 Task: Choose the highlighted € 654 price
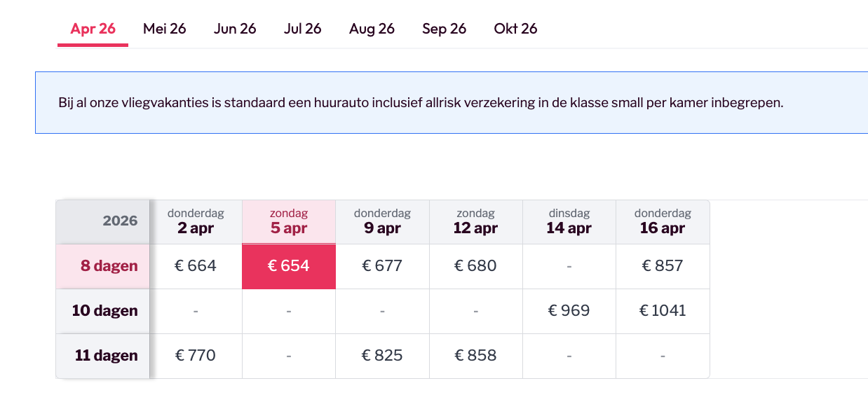[289, 266]
